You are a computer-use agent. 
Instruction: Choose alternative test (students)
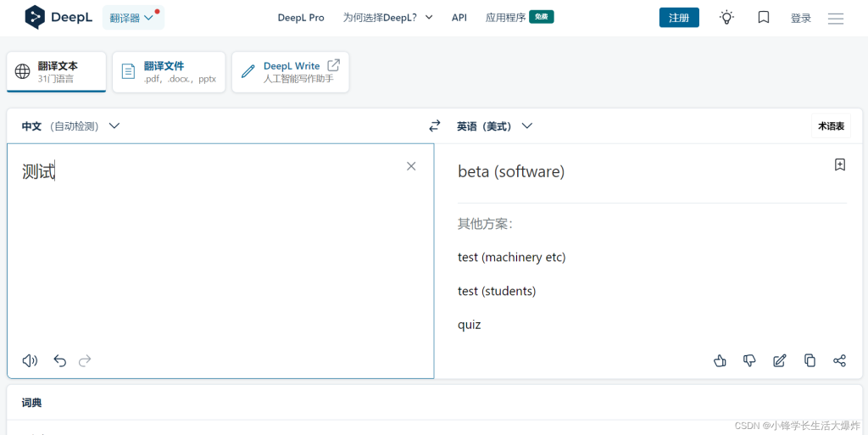[x=497, y=291]
